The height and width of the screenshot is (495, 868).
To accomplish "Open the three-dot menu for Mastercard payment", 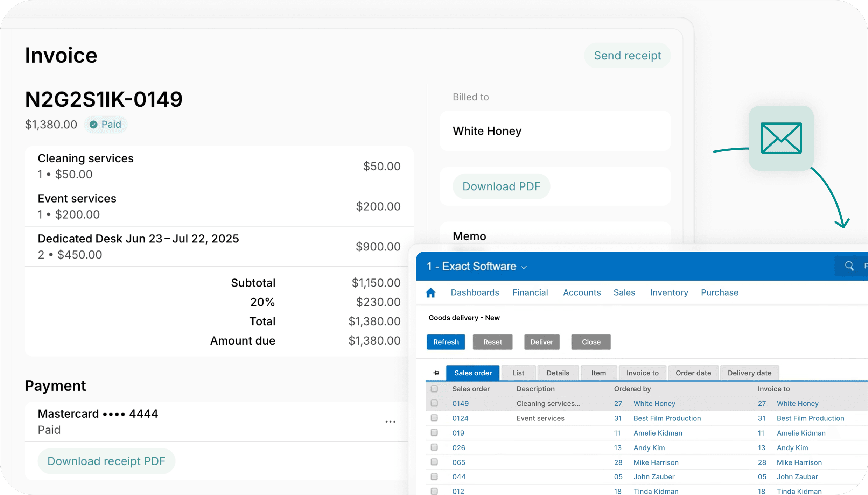I will tap(390, 422).
